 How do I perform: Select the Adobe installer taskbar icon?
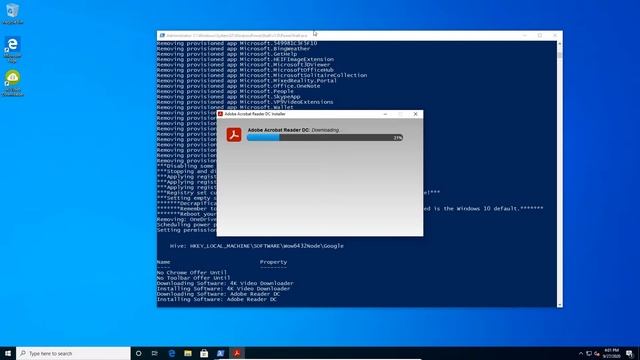(x=237, y=353)
